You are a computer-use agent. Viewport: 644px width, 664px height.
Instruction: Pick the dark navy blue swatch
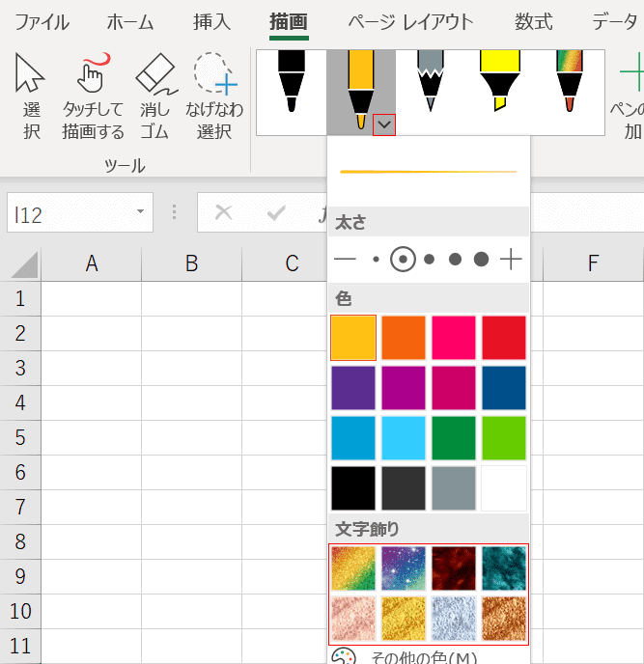[x=504, y=388]
